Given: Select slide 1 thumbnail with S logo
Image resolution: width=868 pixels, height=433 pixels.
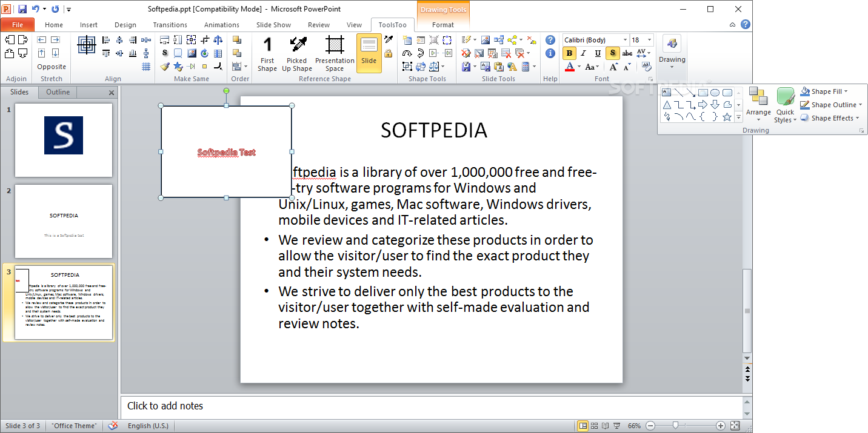Looking at the screenshot, I should [64, 140].
